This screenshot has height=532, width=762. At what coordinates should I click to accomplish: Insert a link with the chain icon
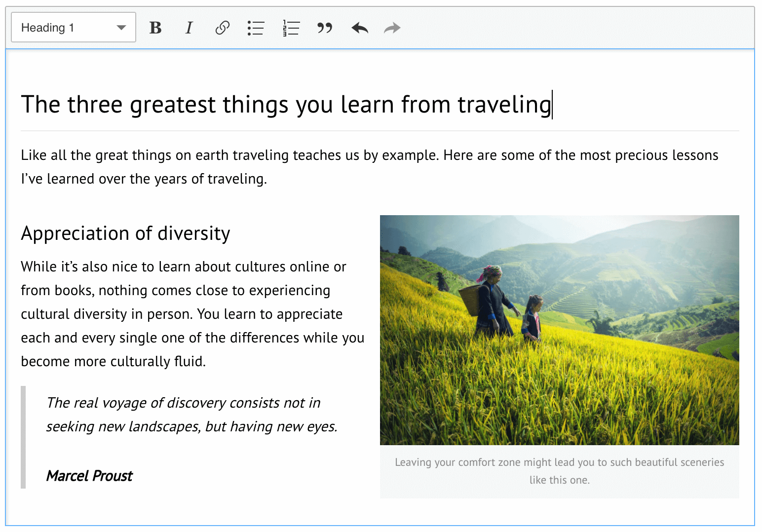[222, 28]
